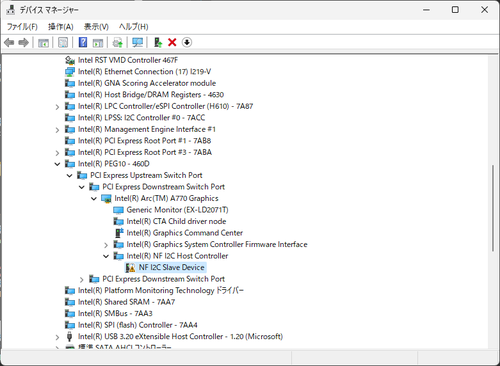Click the USB 3.20 Host Controller icon
The height and width of the screenshot is (366, 500).
[x=69, y=336]
